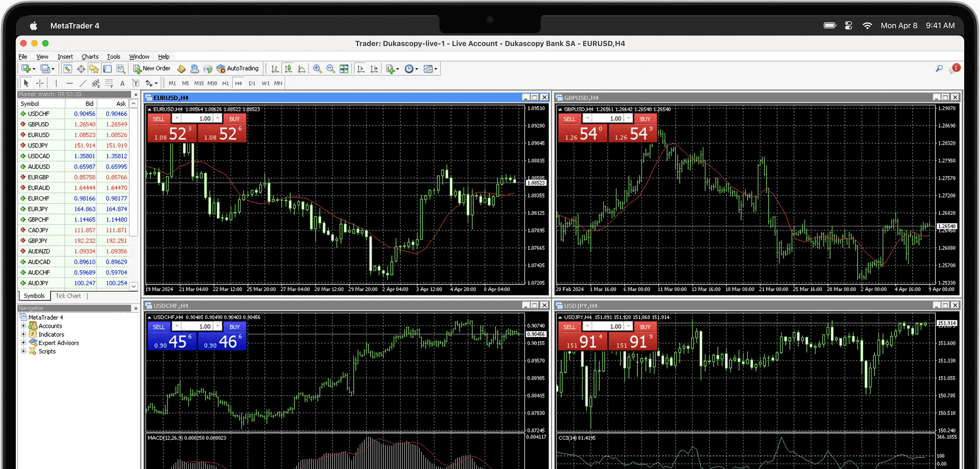
Task: Click the Signals broadcast toolbar icon
Action: coord(208,69)
